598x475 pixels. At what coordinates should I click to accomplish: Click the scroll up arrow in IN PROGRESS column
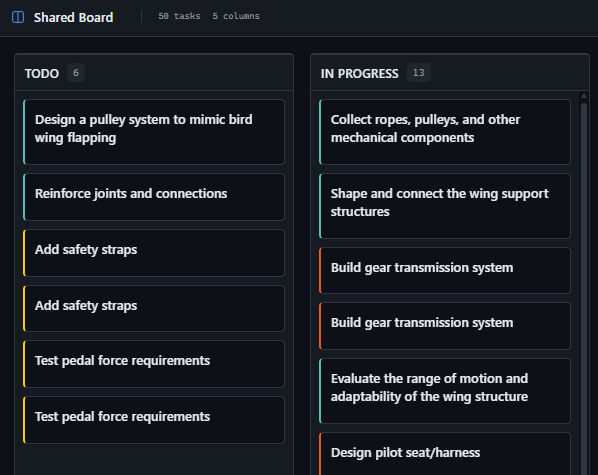click(x=584, y=96)
